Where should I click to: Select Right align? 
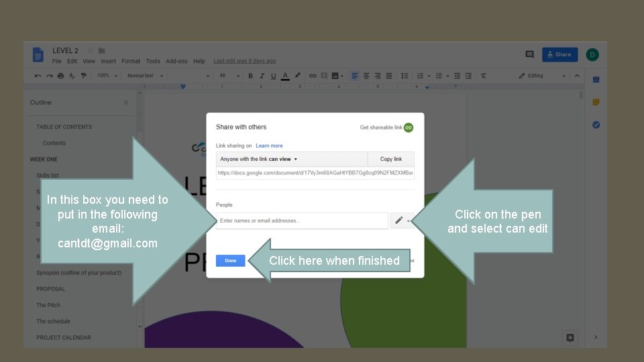pyautogui.click(x=378, y=76)
